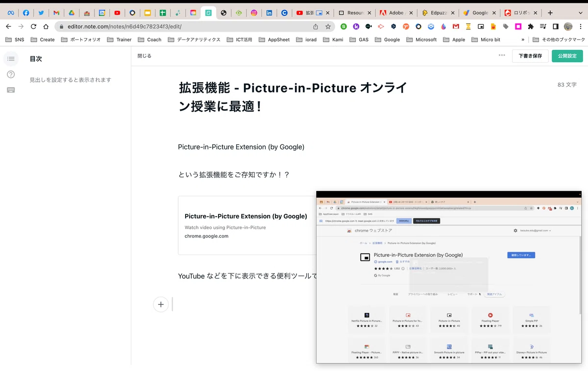588x371 pixels.
Task: Show hidden bookmarks with chevron
Action: click(x=523, y=40)
